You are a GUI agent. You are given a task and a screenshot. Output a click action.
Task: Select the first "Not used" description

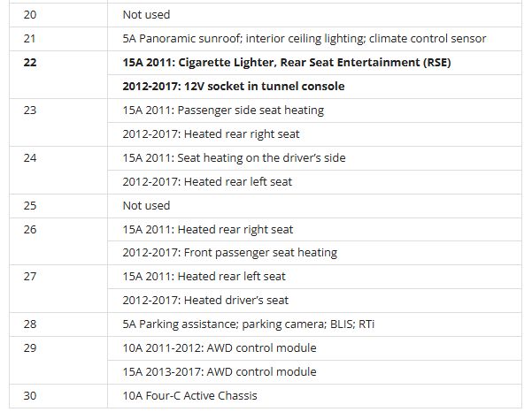(146, 15)
